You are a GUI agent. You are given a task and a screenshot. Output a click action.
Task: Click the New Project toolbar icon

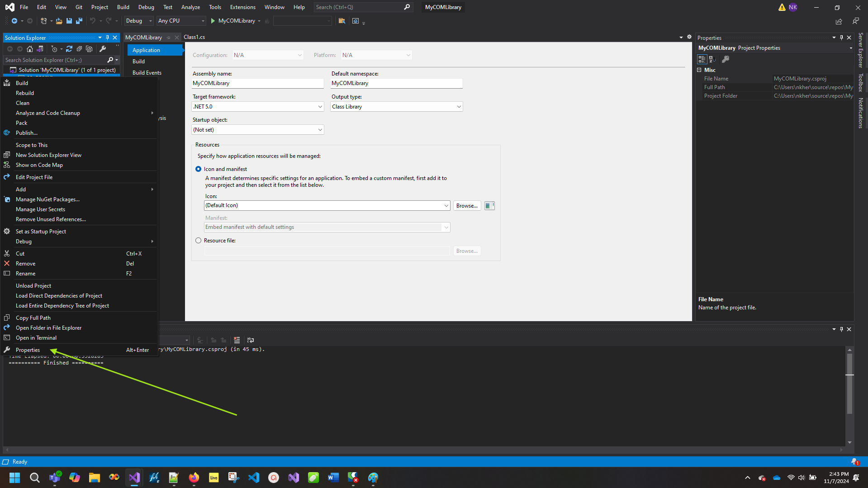click(43, 21)
